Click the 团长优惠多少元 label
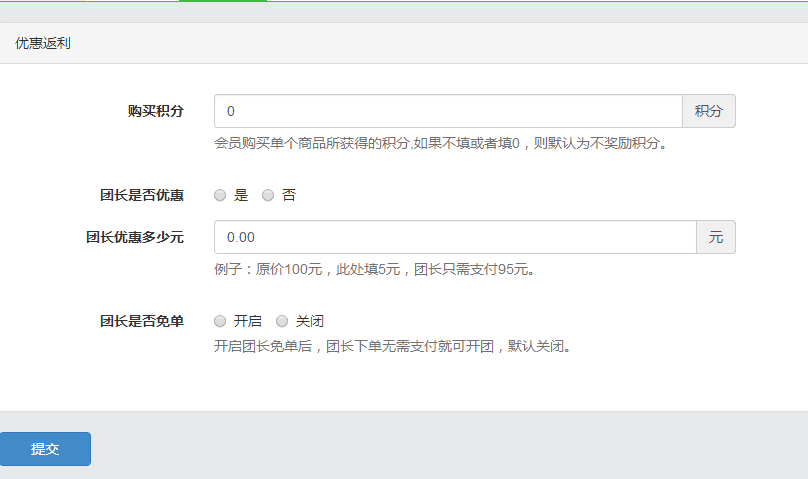 (x=134, y=237)
